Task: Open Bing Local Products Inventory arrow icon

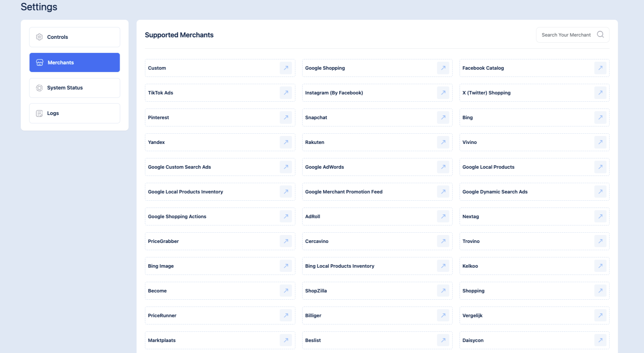Action: point(443,266)
